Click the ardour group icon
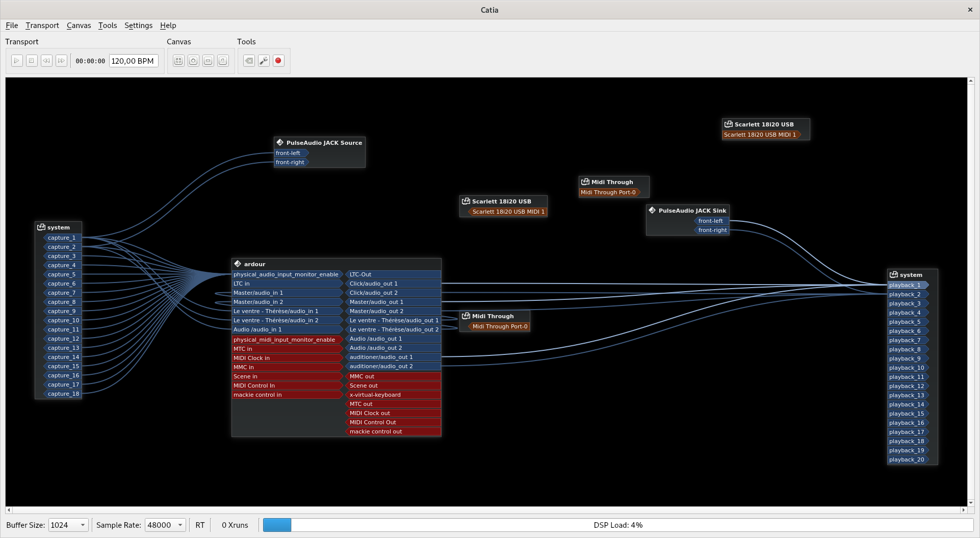Image resolution: width=980 pixels, height=538 pixels. pos(238,264)
